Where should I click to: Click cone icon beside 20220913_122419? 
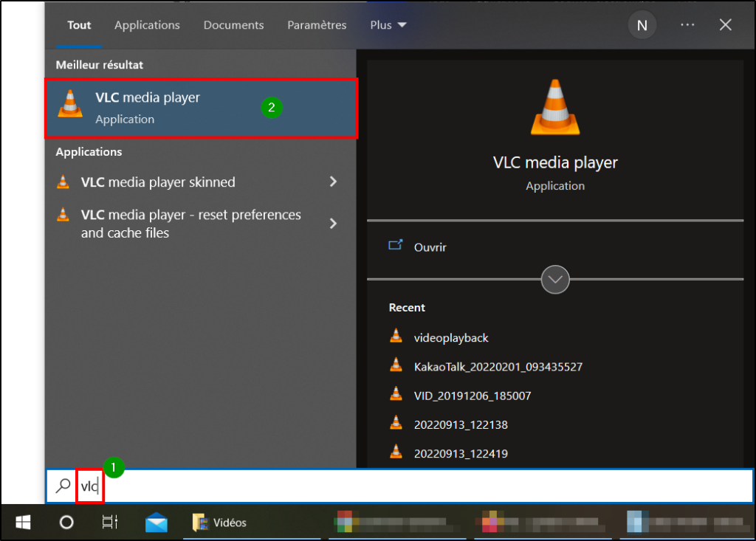(396, 452)
